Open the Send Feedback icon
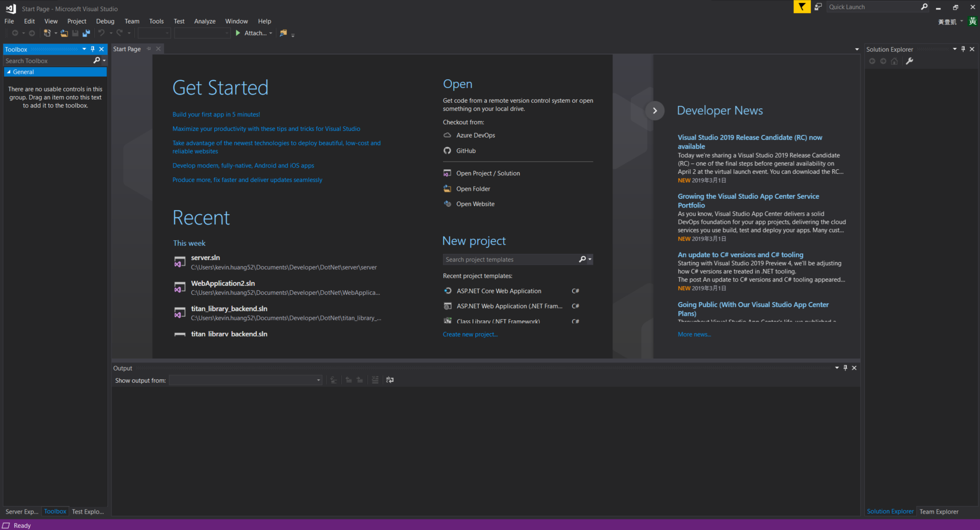This screenshot has width=980, height=530. point(818,7)
